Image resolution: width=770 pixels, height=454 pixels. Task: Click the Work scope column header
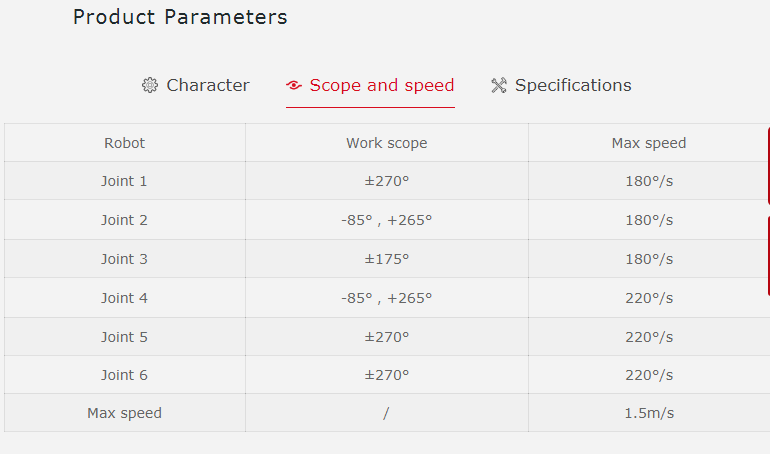386,143
